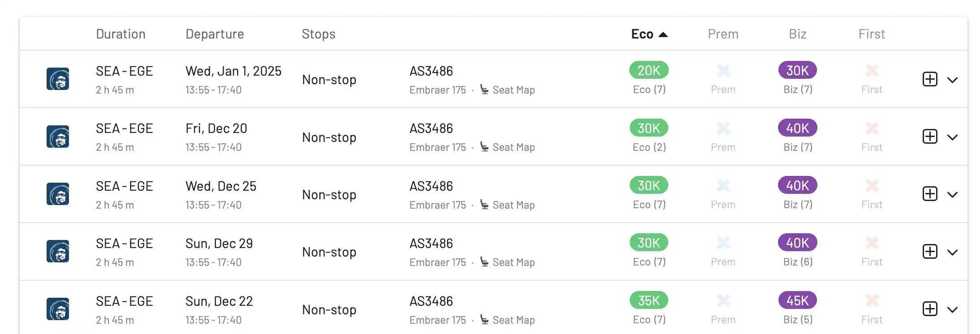Image resolution: width=980 pixels, height=334 pixels.
Task: Click plus icon on Sun, Dec 22 row
Action: 930,309
